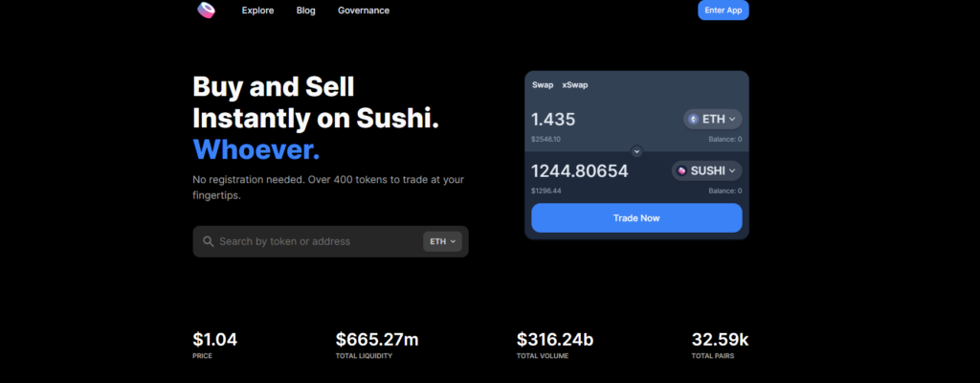Open the ETH network dropdown in search bar
This screenshot has height=383, width=980.
(x=442, y=241)
